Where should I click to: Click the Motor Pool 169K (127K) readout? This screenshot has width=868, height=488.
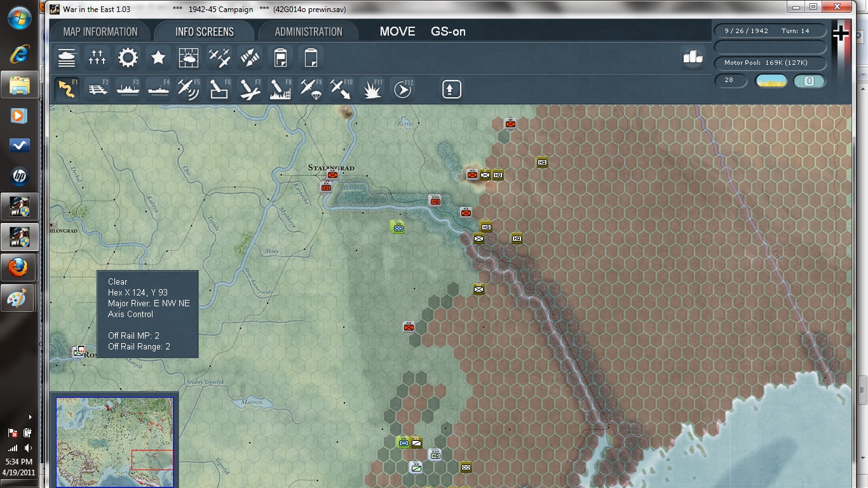pos(770,63)
